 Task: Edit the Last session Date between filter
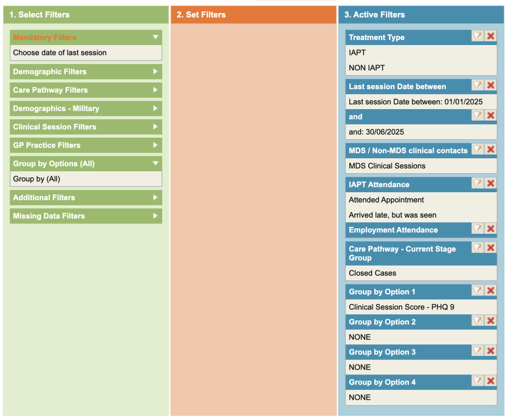478,85
